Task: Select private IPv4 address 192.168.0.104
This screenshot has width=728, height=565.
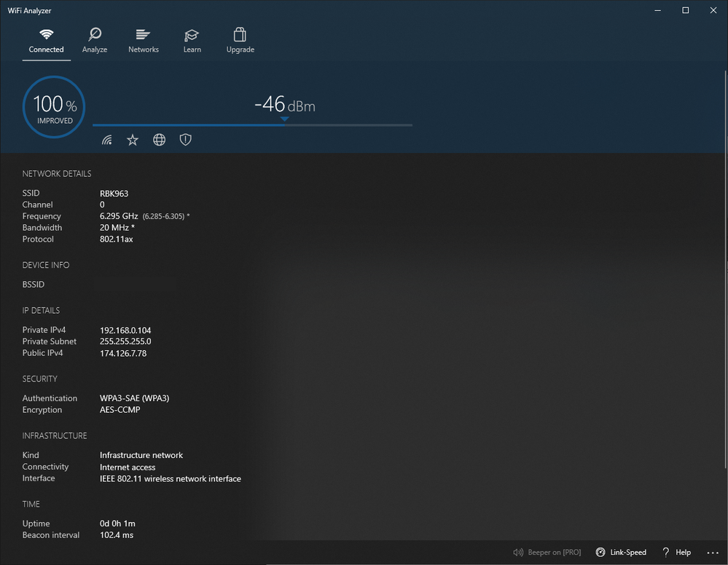Action: coord(125,331)
